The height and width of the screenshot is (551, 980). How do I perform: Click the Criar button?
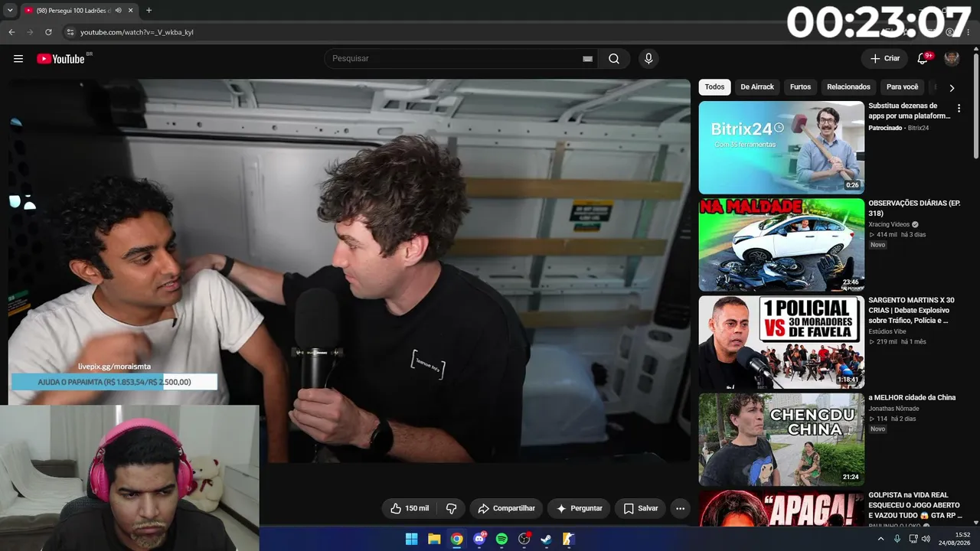[x=884, y=59]
